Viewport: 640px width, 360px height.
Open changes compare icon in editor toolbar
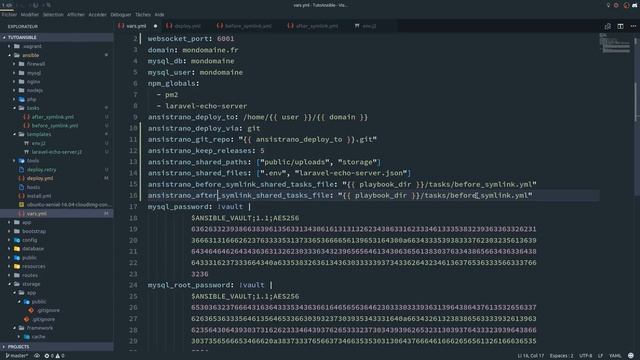608,26
